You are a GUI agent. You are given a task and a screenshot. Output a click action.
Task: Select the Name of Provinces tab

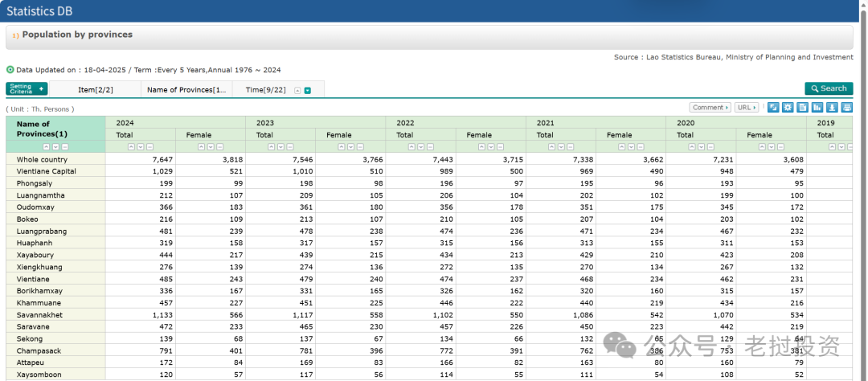186,89
